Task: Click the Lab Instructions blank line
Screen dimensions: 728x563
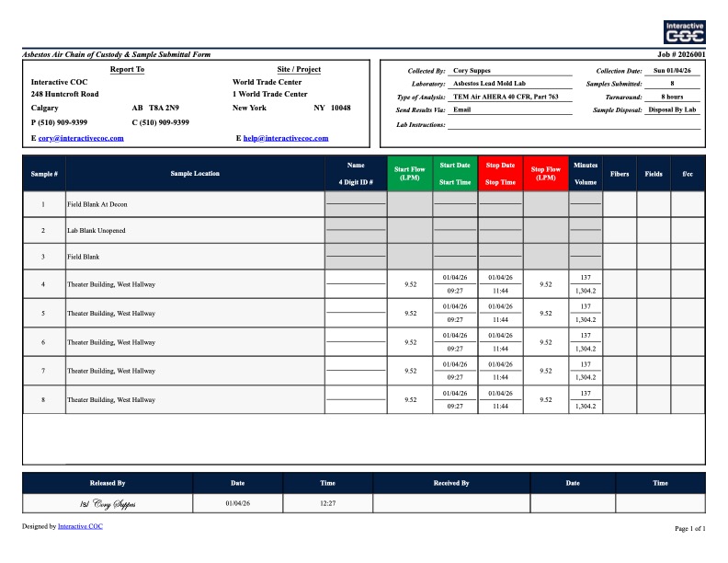Action: (x=574, y=123)
